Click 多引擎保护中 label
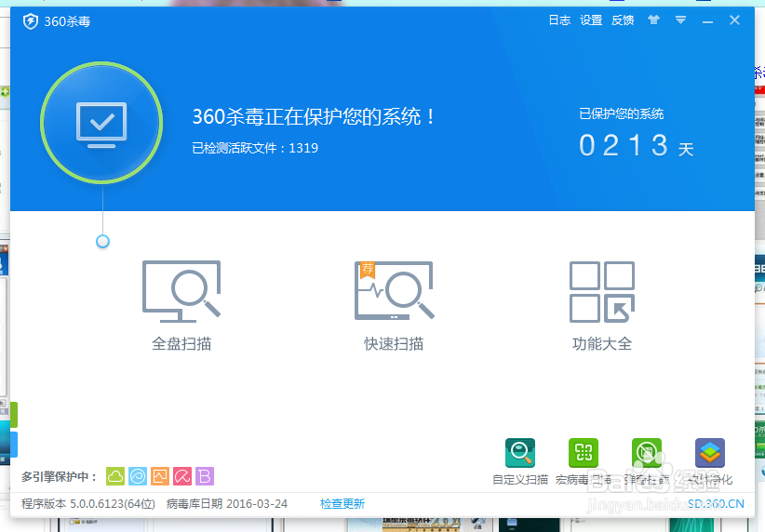Viewport: 765px width, 532px height. 59,476
